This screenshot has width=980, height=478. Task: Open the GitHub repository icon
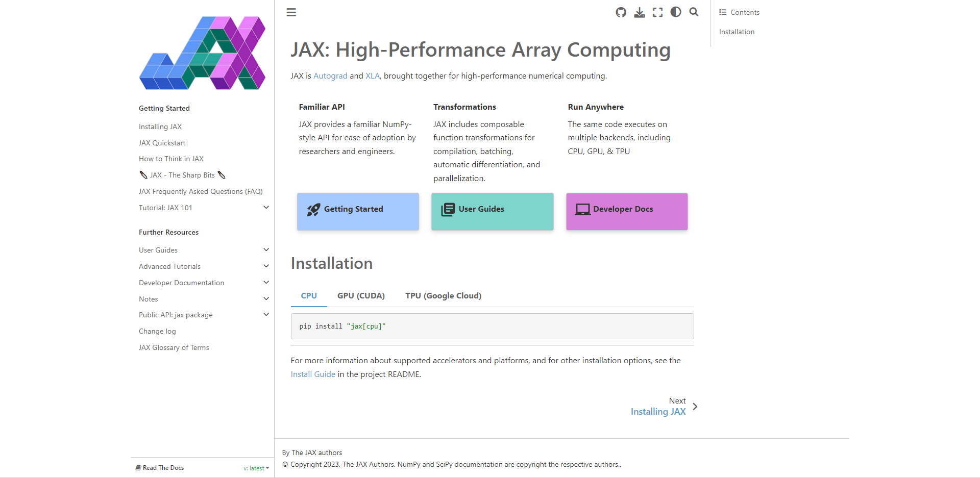coord(621,12)
